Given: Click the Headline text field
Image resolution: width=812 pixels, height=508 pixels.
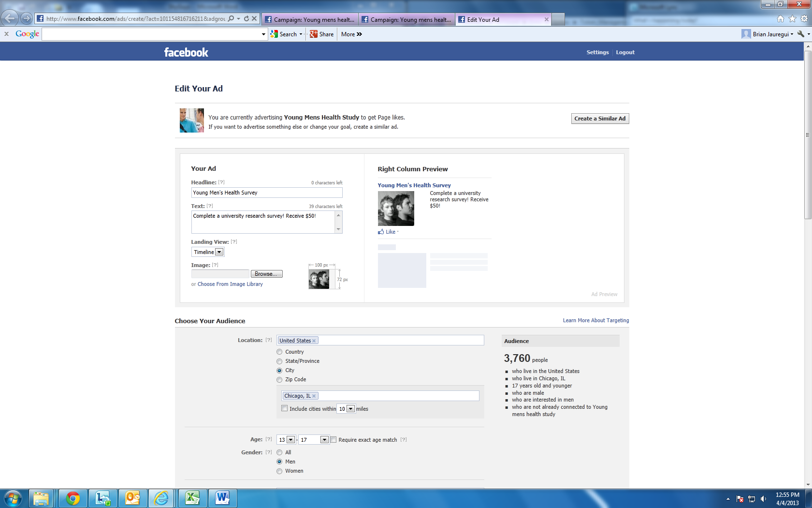Looking at the screenshot, I should [267, 193].
